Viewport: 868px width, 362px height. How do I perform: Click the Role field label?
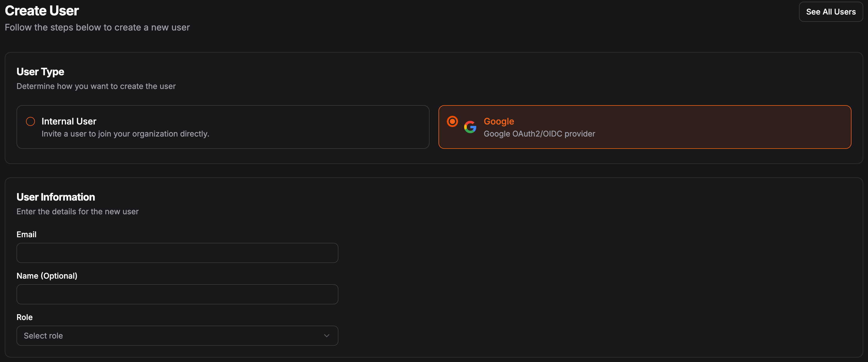pos(25,317)
